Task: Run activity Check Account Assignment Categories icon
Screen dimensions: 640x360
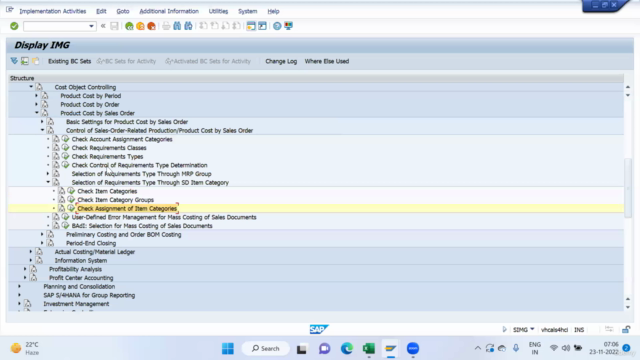Action: tap(65, 139)
